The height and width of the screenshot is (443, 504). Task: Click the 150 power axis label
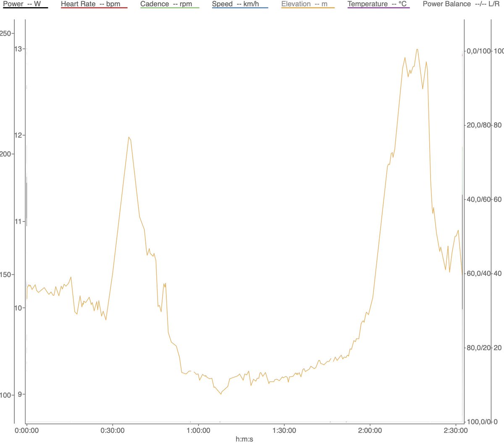5,275
